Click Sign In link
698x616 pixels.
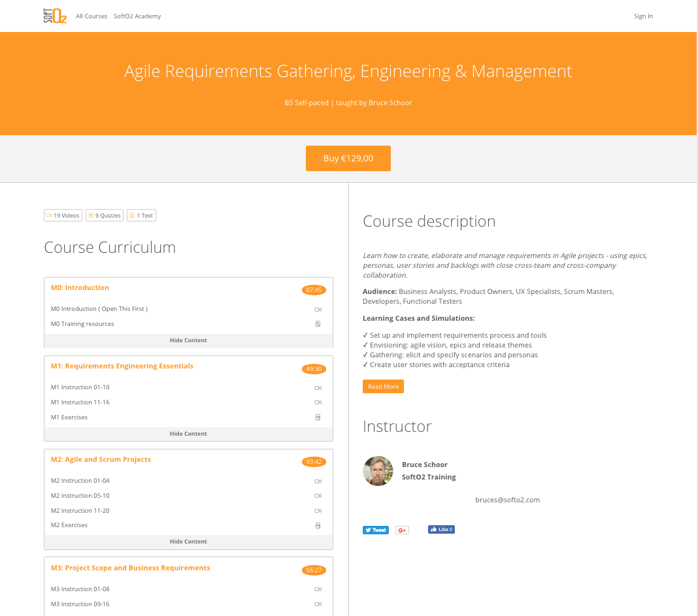(643, 16)
